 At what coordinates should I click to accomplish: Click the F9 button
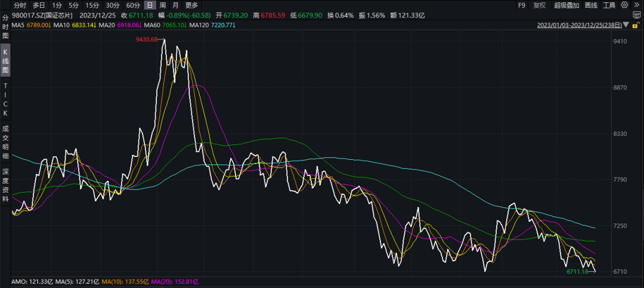[522, 5]
